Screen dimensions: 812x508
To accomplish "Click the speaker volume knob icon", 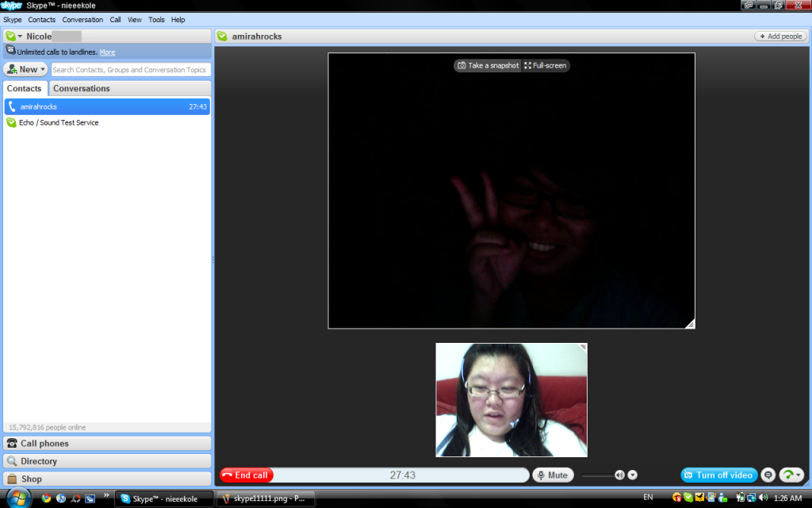I will coord(619,475).
